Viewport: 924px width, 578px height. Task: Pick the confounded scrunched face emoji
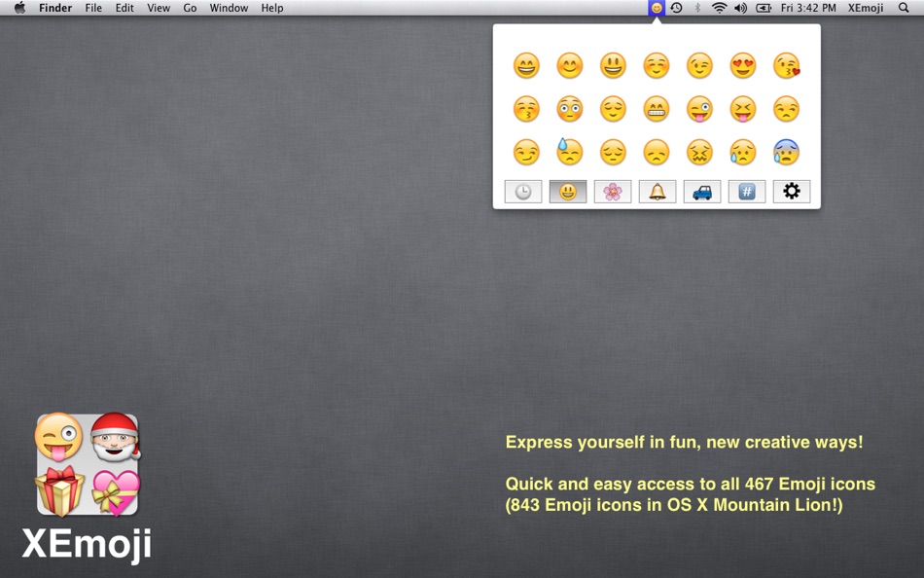click(699, 152)
